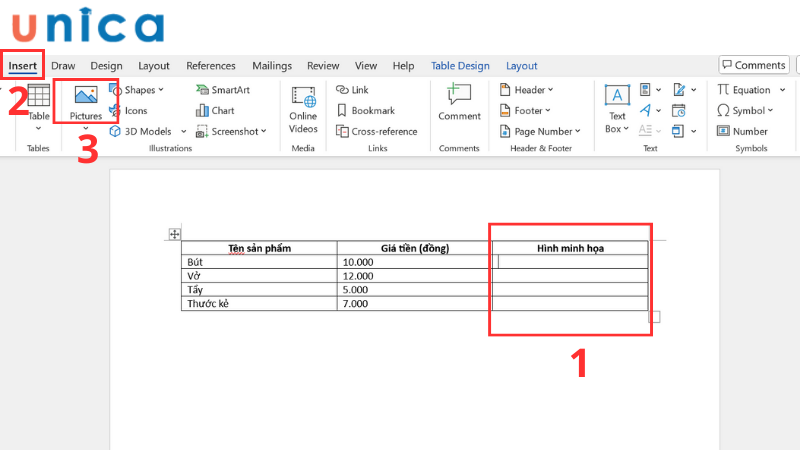The image size is (800, 450).
Task: Open the Mailings ribbon tab
Action: click(x=271, y=66)
